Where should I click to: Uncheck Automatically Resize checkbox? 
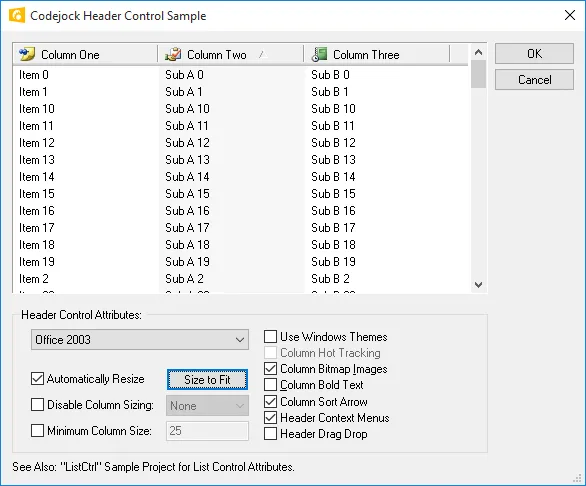click(37, 379)
